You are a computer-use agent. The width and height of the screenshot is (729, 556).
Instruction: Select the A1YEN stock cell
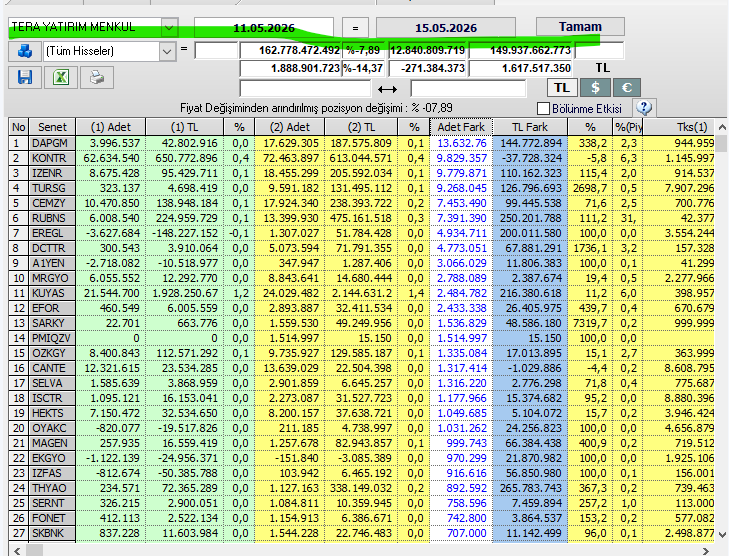point(52,263)
